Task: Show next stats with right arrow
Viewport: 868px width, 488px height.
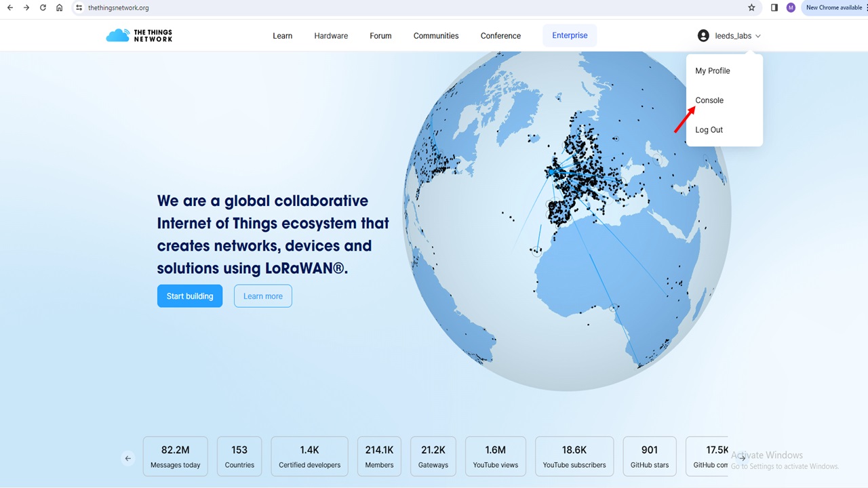Action: click(742, 458)
